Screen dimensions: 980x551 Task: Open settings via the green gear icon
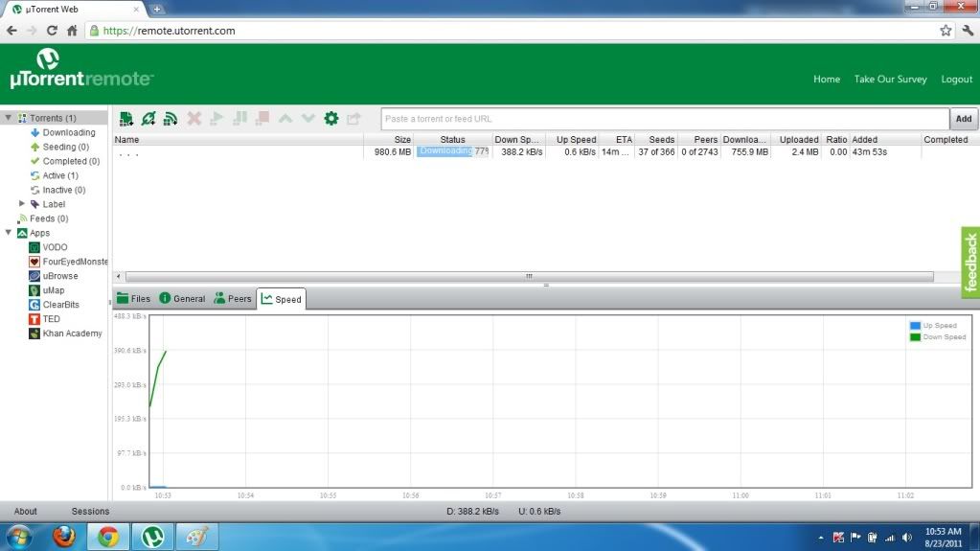click(x=331, y=118)
